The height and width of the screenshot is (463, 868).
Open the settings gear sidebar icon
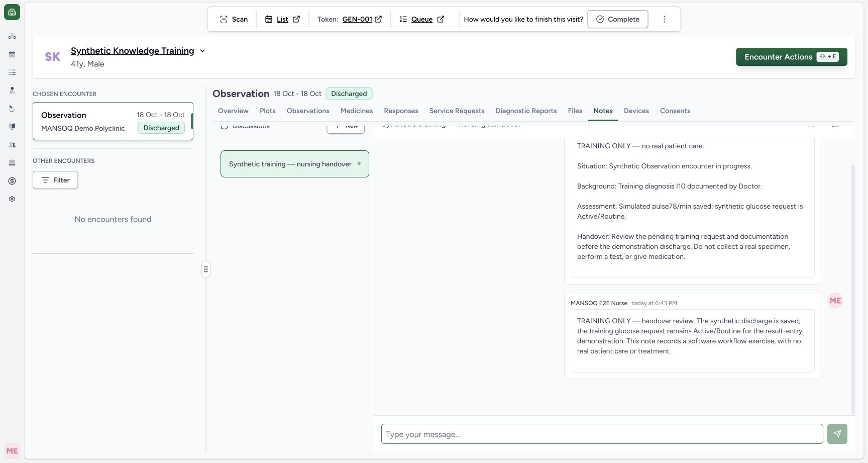(12, 199)
